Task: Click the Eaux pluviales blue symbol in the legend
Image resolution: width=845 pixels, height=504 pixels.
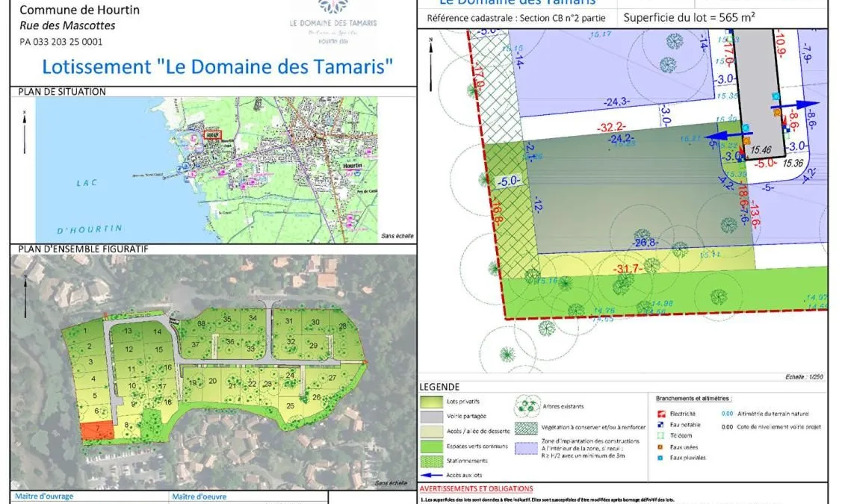Action: (x=660, y=458)
